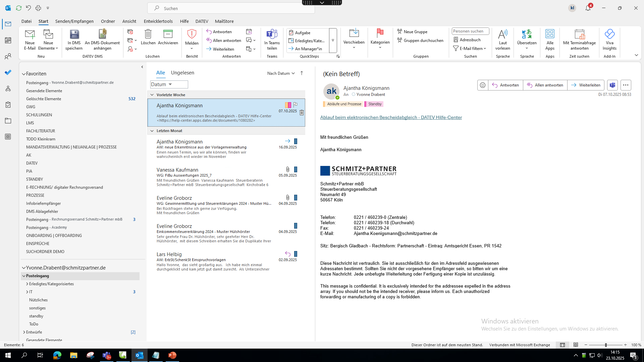
Task: Open Teams chat icon in message header
Action: tap(612, 85)
